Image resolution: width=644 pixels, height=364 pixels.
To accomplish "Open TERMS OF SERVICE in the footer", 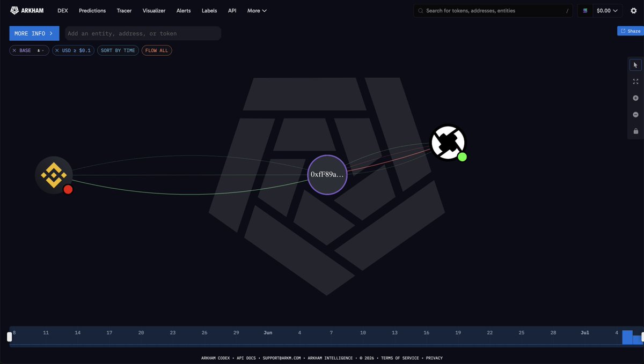I will point(401,358).
